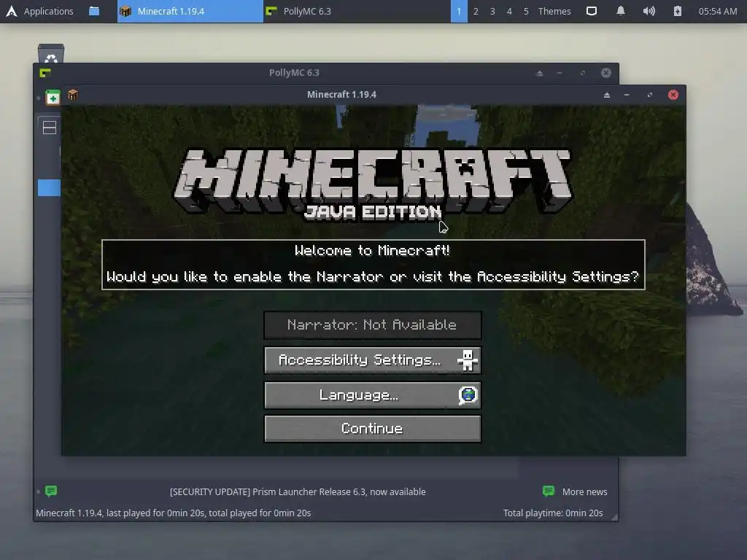Image resolution: width=747 pixels, height=560 pixels.
Task: Click the Minecraft window shade arrow button
Action: click(x=607, y=95)
